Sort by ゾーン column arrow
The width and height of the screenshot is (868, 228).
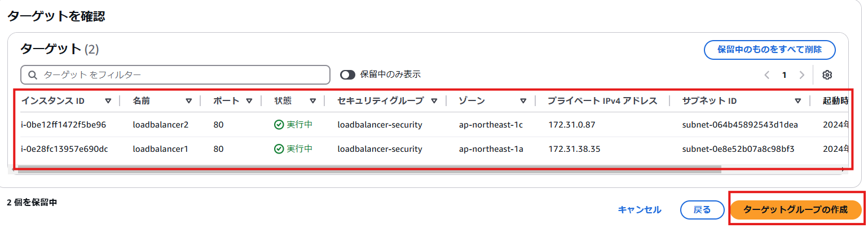pyautogui.click(x=523, y=101)
